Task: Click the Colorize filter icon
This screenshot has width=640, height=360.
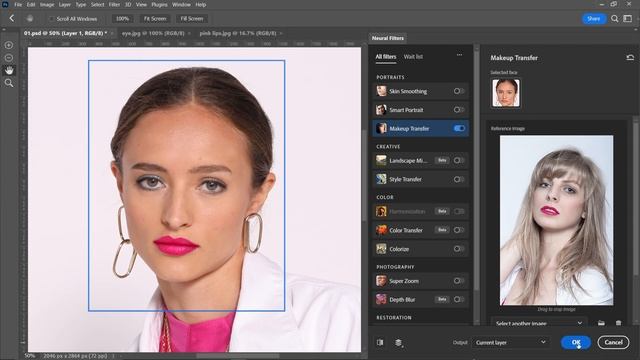Action: pyautogui.click(x=381, y=249)
